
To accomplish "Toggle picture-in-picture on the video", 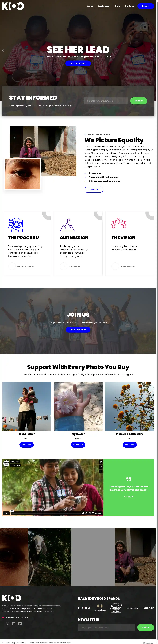I will coord(90,513).
